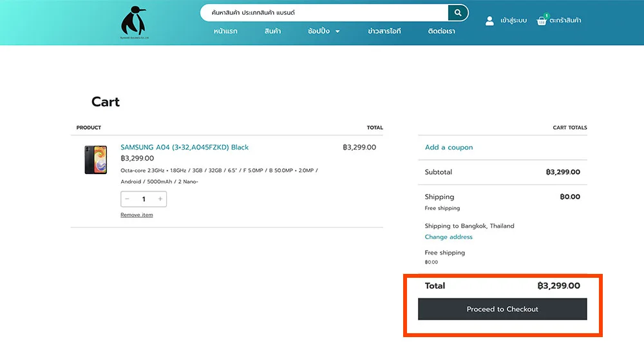Viewport: 644px width, 359px height.
Task: Select text Shipping to Bangkok, Thailand
Action: (469, 226)
